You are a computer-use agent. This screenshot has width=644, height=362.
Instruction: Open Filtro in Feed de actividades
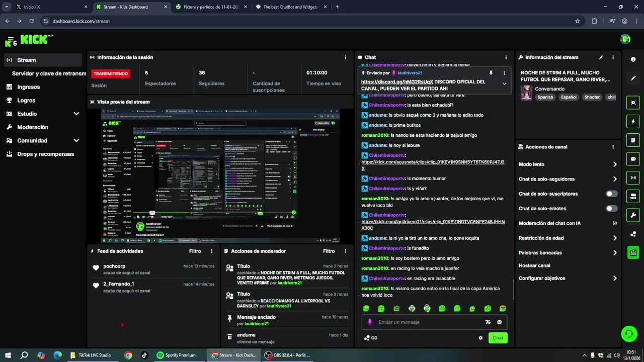pos(195,251)
